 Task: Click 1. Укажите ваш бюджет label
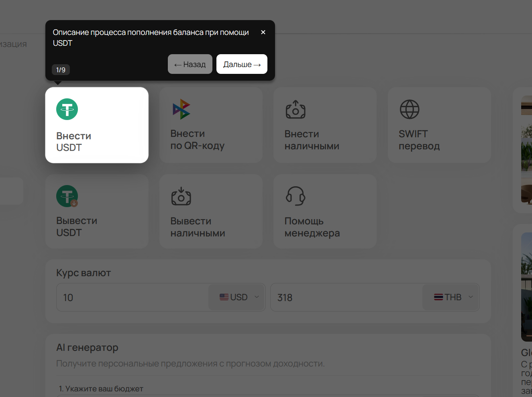click(101, 389)
